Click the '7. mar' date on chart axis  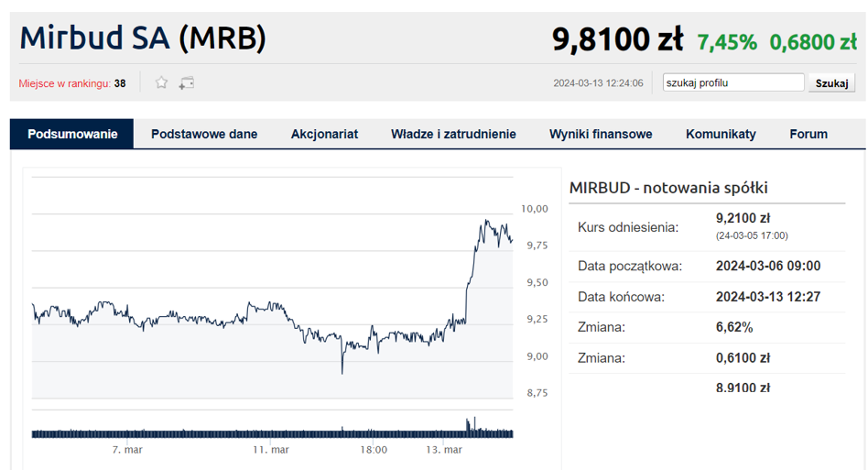click(x=127, y=450)
